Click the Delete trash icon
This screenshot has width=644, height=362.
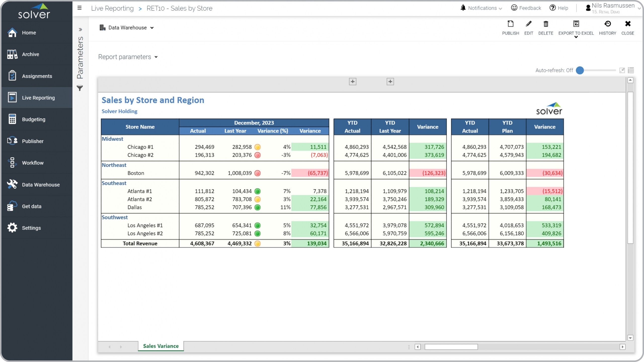546,24
